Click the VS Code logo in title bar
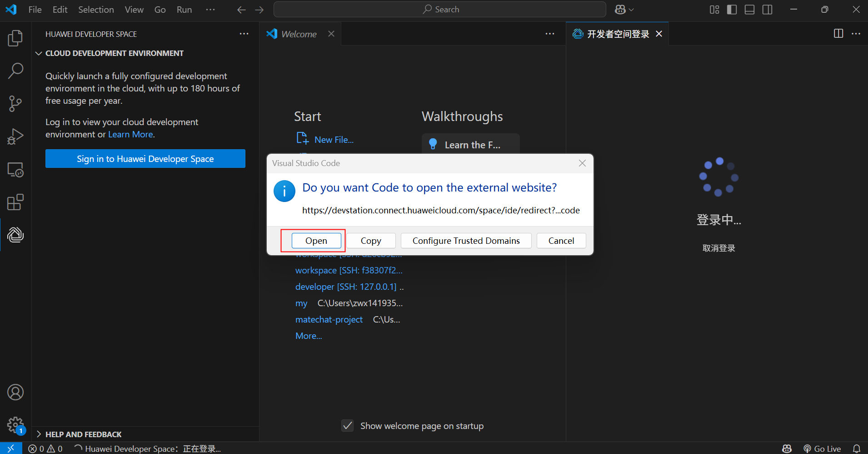 [x=11, y=10]
